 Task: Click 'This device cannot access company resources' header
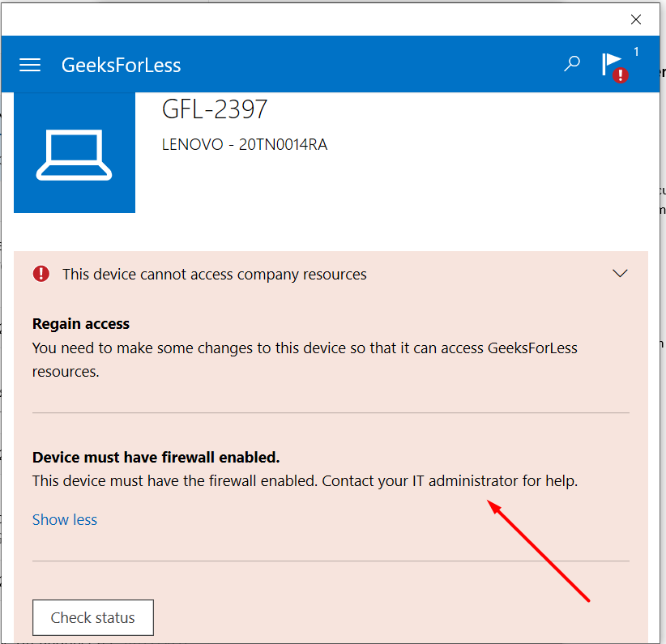tap(215, 275)
